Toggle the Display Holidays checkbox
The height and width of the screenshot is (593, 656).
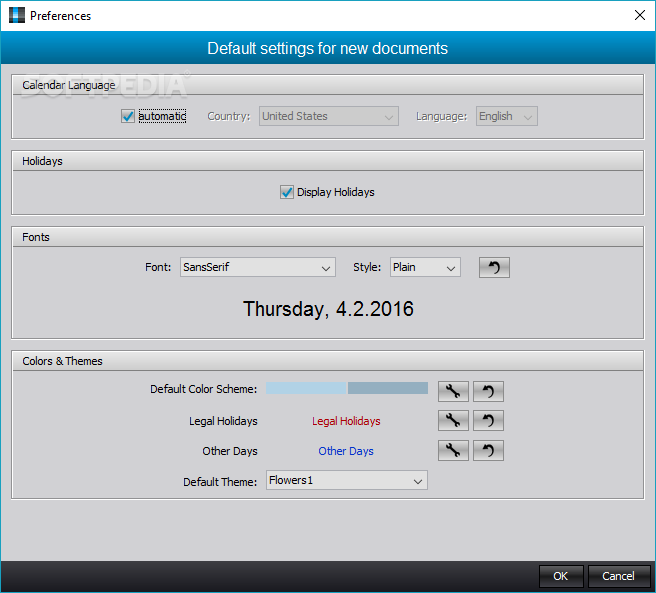[x=287, y=192]
